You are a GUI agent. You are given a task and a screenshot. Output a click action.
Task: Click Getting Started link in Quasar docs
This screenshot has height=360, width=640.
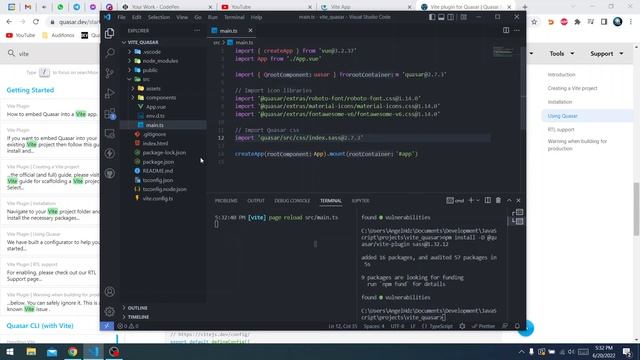click(30, 90)
